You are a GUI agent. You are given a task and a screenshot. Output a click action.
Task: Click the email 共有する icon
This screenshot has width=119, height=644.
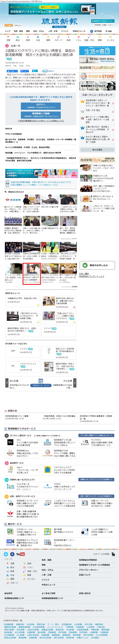(x=48, y=71)
